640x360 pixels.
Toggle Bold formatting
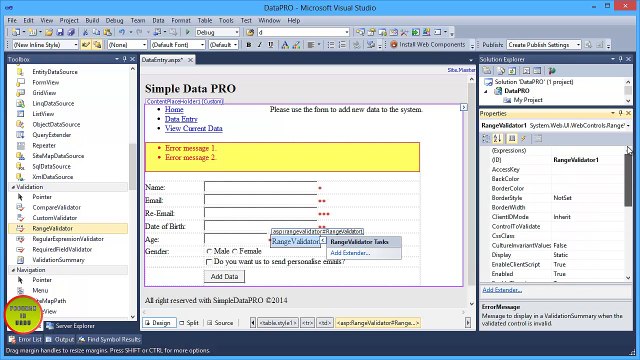click(x=249, y=45)
